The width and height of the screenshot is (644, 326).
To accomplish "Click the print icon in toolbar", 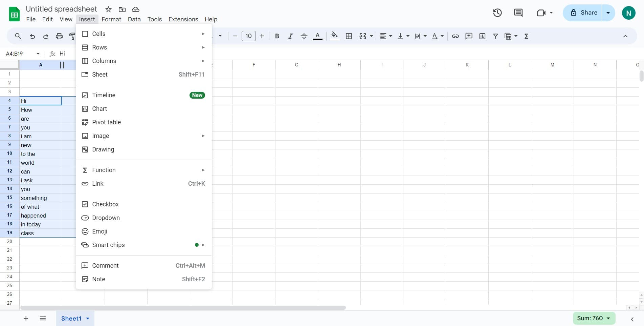I will 59,36.
